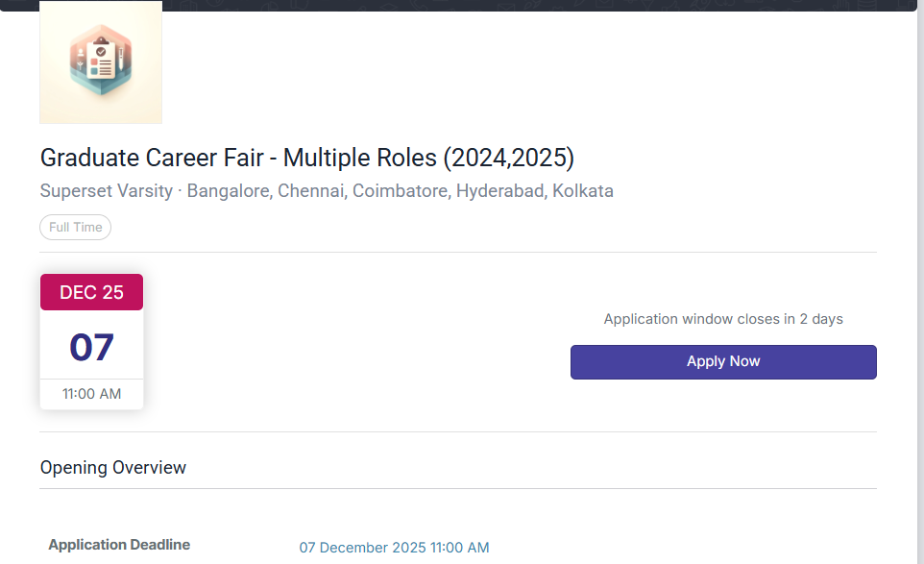Screen dimensions: 924x564
Task: Click the application window closing notice
Action: 722,318
